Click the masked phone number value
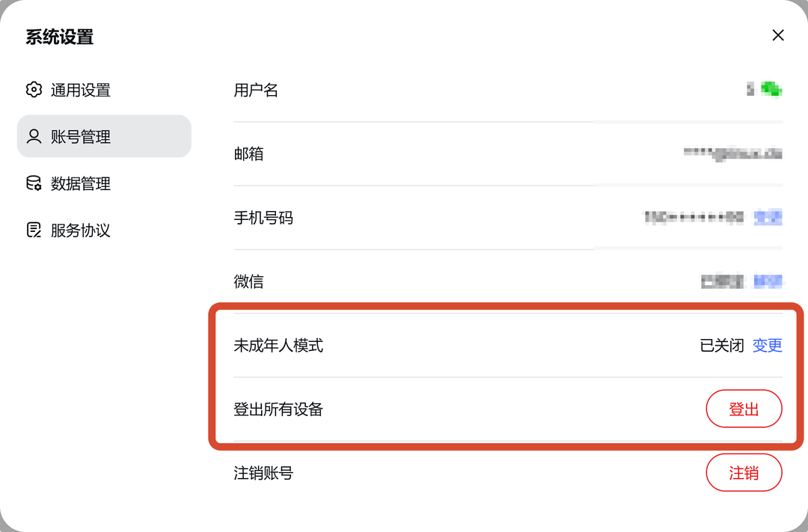The width and height of the screenshot is (808, 532). 694,218
